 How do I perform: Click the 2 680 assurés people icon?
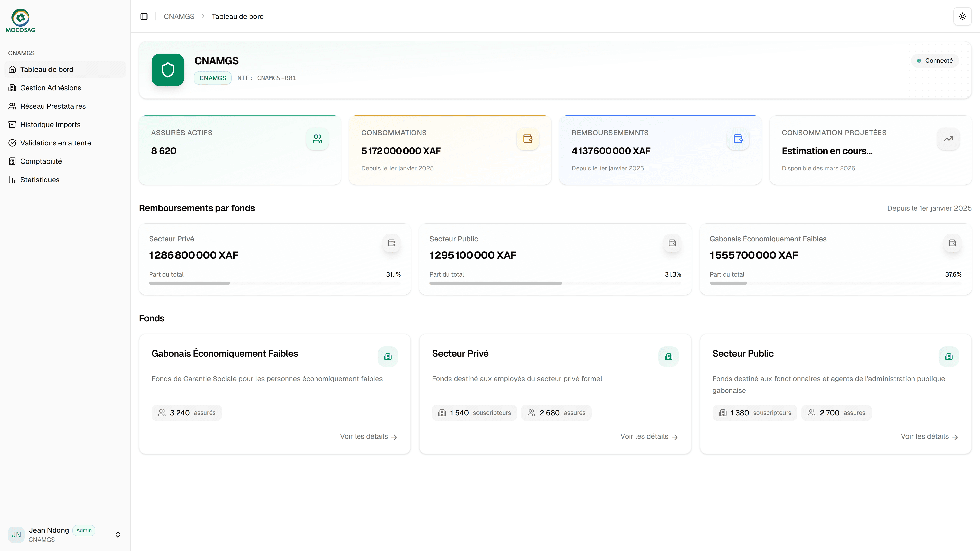(x=531, y=413)
